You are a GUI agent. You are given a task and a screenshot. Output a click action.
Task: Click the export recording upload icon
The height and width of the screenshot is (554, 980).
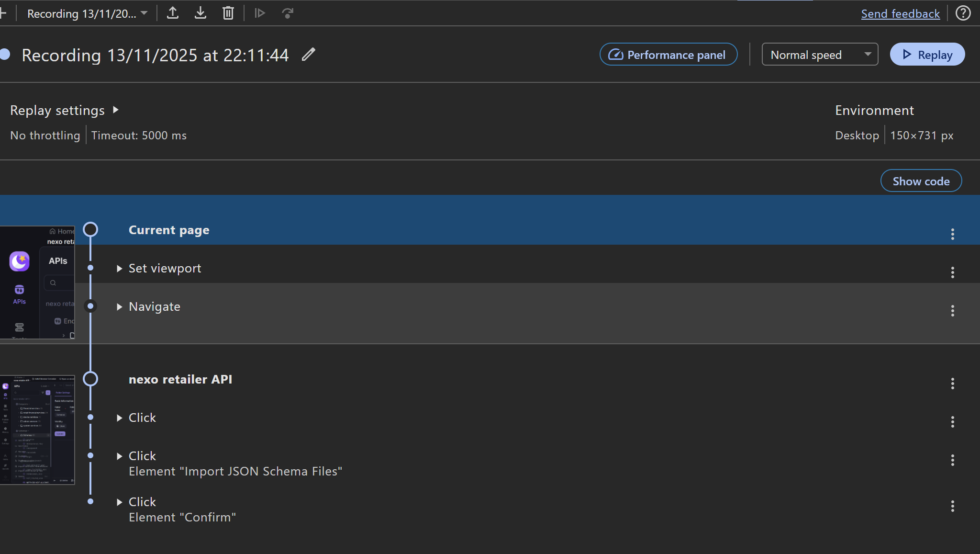pos(173,13)
